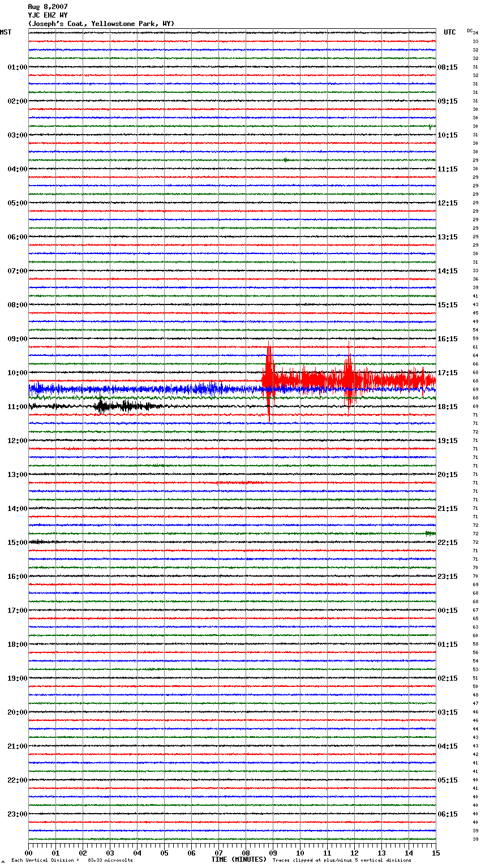Click the '02:15' UTC row label
The height and width of the screenshot is (868, 481).
coord(448,678)
